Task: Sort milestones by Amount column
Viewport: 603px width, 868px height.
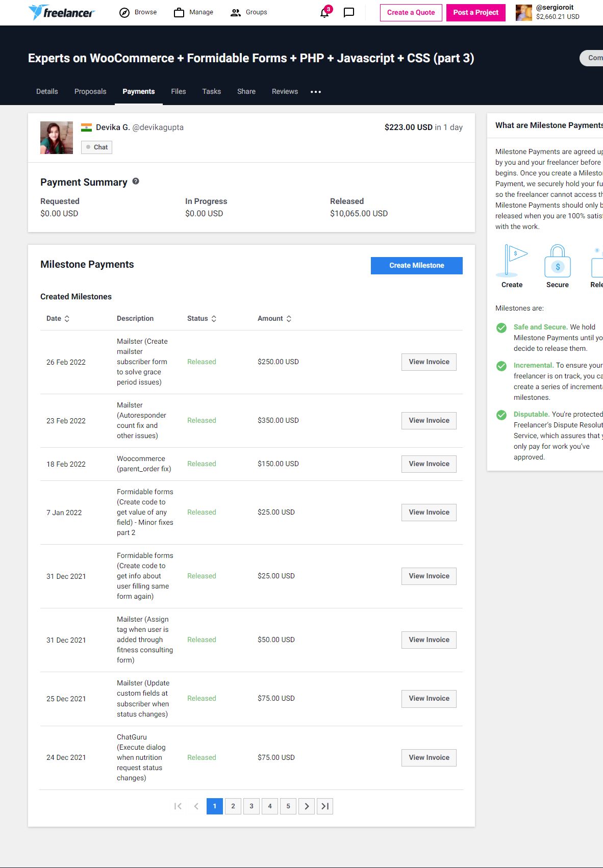Action: pyautogui.click(x=274, y=318)
